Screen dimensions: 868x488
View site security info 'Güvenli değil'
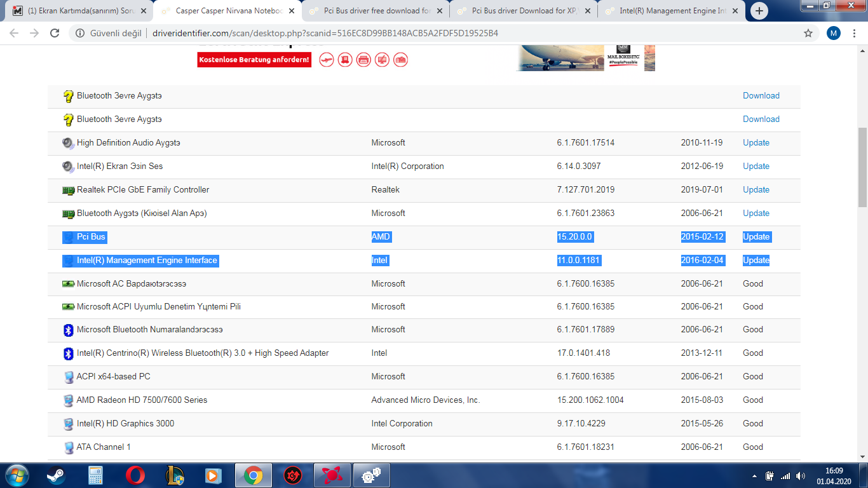click(x=109, y=33)
